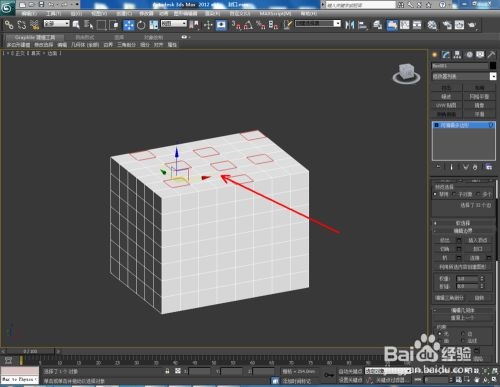Click the 插入顶点 button
The width and height of the screenshot is (500, 387).
[477, 240]
